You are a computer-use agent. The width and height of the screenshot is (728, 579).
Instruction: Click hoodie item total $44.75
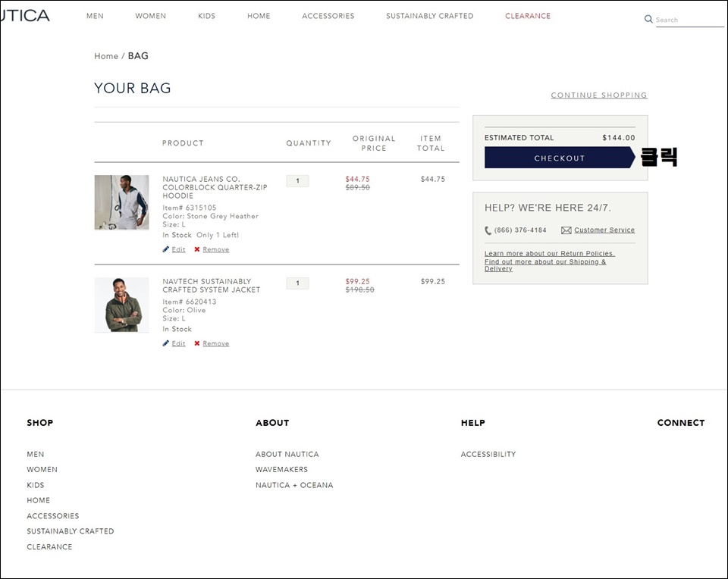[x=433, y=179]
